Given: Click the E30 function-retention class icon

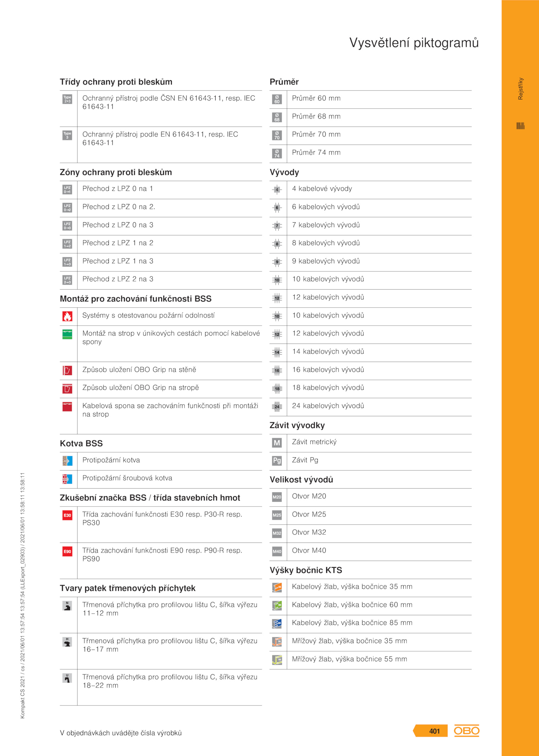Looking at the screenshot, I should pos(67,515).
